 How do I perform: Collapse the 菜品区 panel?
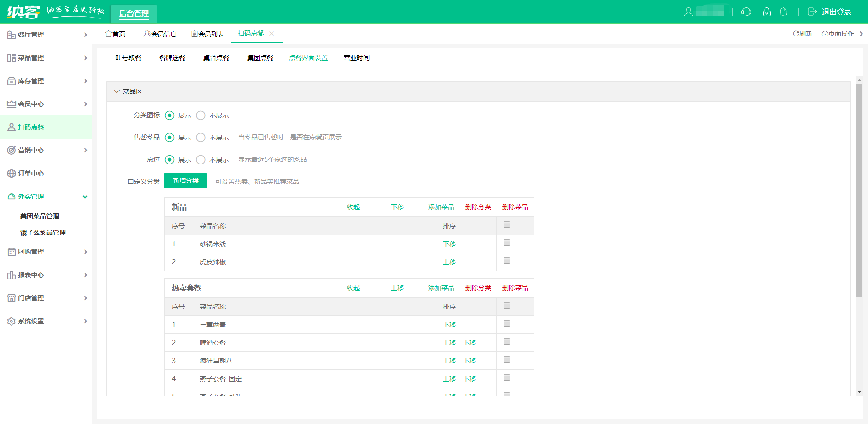[117, 91]
